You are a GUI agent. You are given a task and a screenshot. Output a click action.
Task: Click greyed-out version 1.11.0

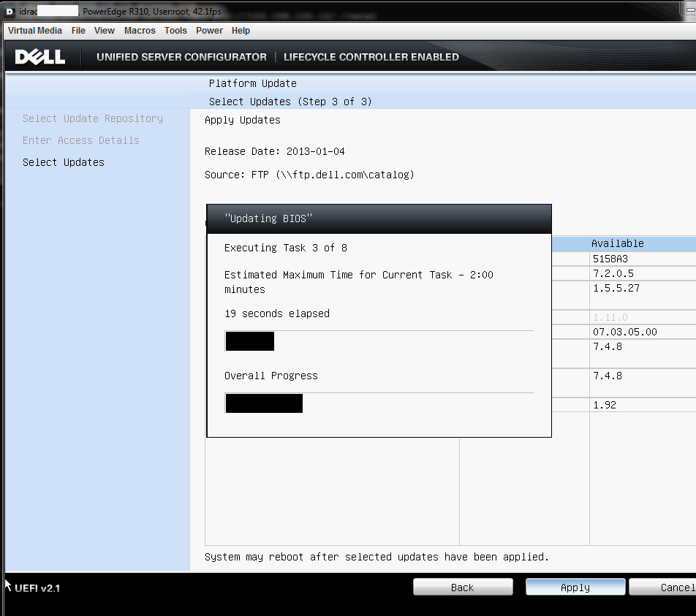(610, 317)
